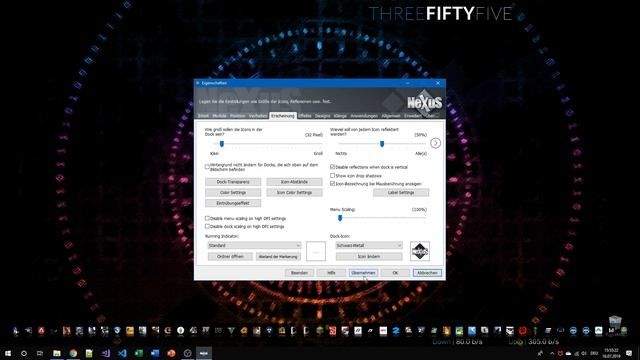This screenshot has width=640, height=360.
Task: Switch to the Anwendungen tab
Action: pyautogui.click(x=364, y=116)
